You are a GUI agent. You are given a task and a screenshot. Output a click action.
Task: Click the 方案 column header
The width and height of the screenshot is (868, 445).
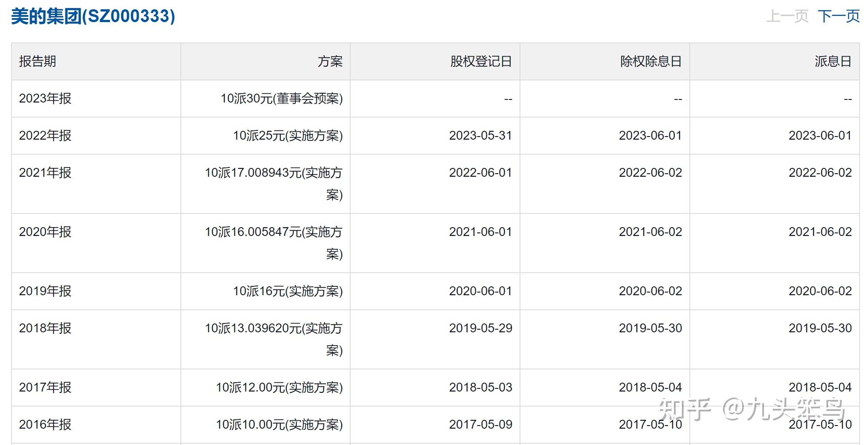coord(330,61)
